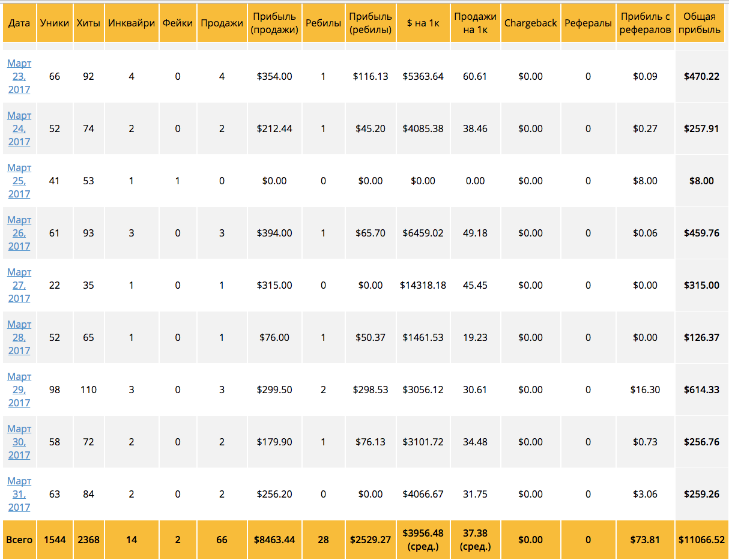Click the $614.33 total profit cell
The height and width of the screenshot is (560, 729).
[701, 390]
